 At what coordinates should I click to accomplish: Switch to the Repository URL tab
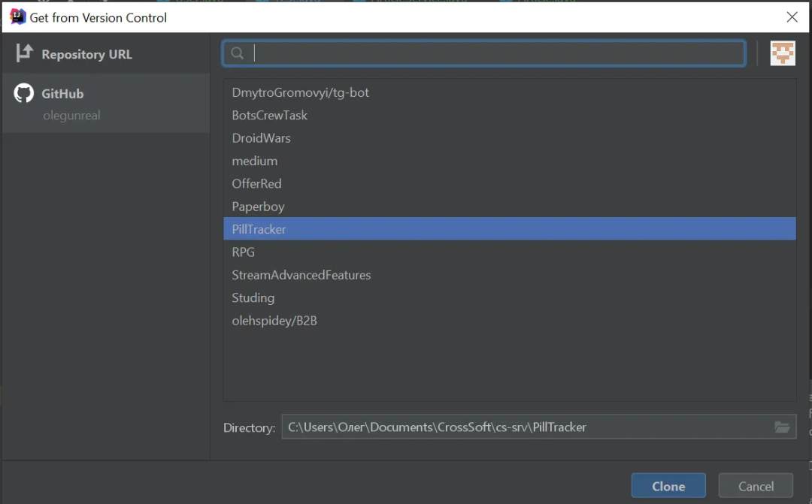click(x=106, y=53)
